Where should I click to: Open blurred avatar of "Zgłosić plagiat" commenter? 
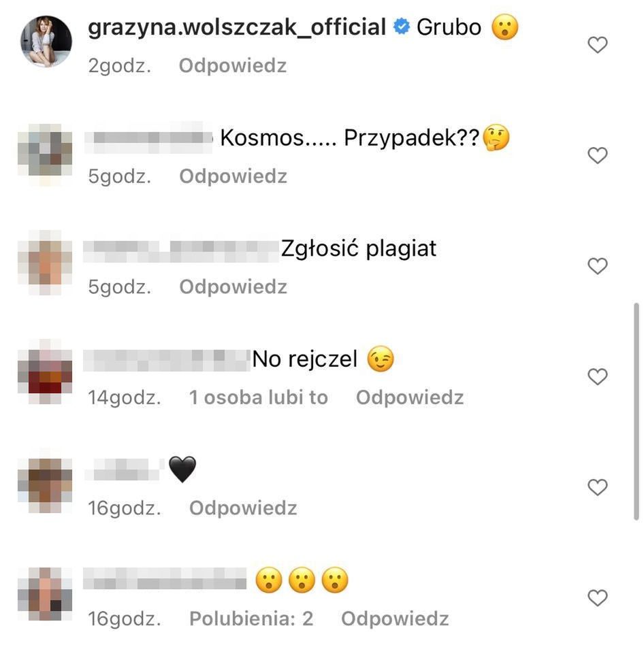pos(45,262)
